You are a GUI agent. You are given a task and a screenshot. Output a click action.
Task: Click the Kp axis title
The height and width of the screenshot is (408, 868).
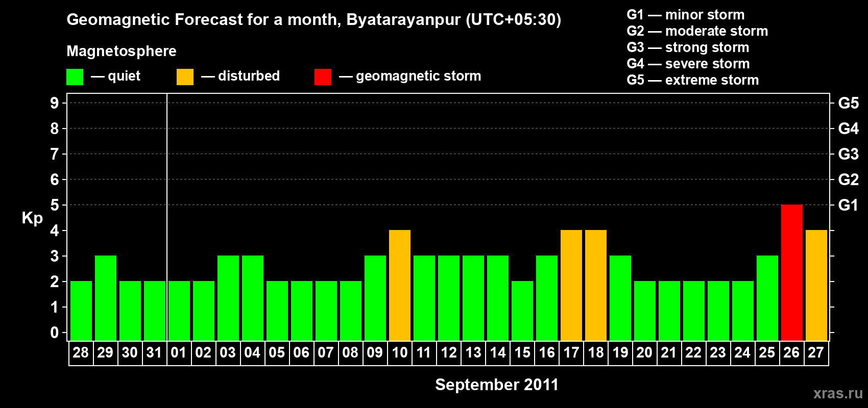coord(32,218)
